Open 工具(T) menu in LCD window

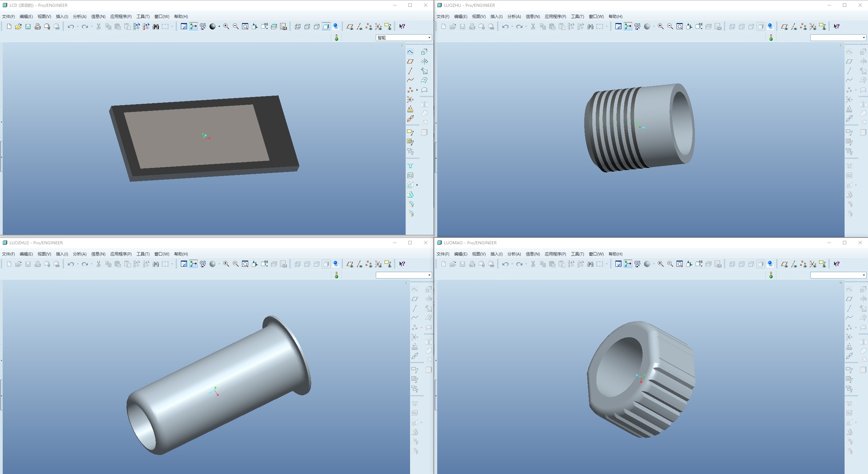tap(143, 16)
